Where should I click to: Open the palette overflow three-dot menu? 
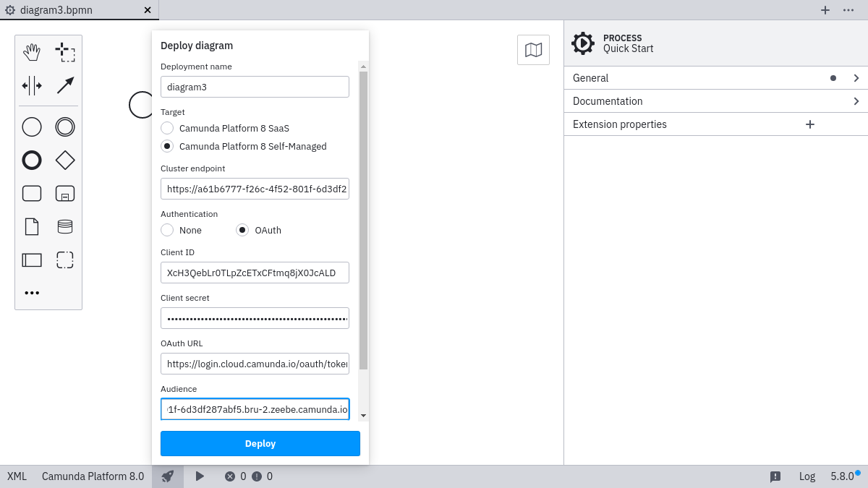click(x=32, y=292)
